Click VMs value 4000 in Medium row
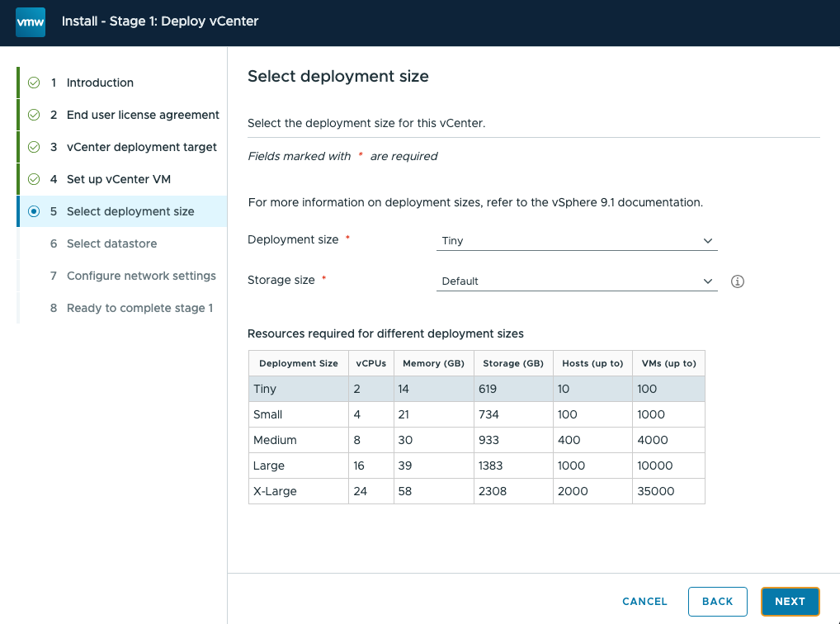Image resolution: width=840 pixels, height=624 pixels. click(653, 440)
